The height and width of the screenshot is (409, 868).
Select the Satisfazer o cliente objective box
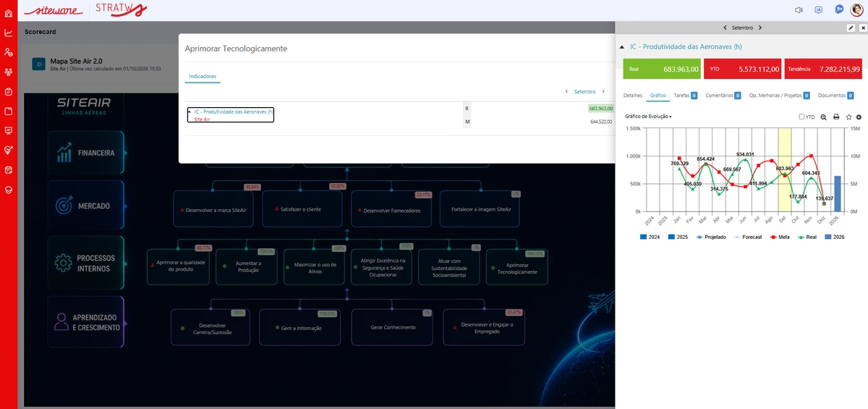(x=301, y=209)
